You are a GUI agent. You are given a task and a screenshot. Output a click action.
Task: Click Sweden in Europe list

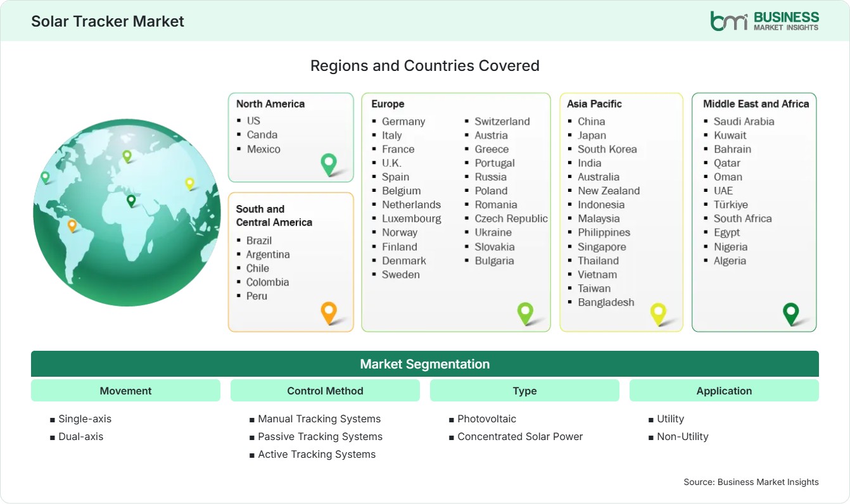[x=401, y=274]
